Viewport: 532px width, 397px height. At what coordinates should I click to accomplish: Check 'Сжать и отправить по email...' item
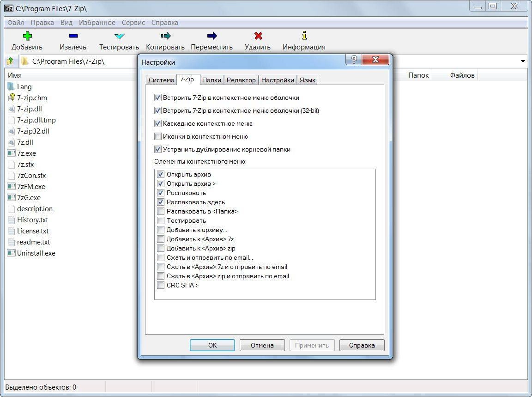pyautogui.click(x=161, y=257)
